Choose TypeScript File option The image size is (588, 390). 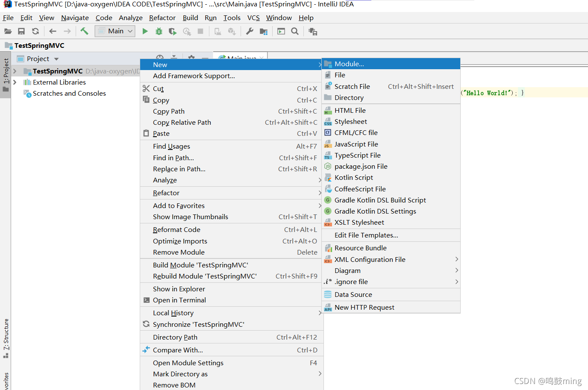tap(391, 155)
